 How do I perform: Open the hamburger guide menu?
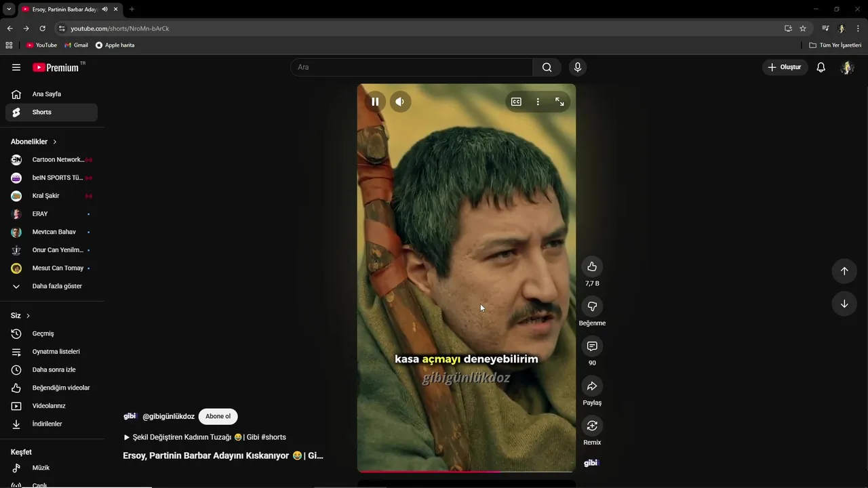point(16,67)
